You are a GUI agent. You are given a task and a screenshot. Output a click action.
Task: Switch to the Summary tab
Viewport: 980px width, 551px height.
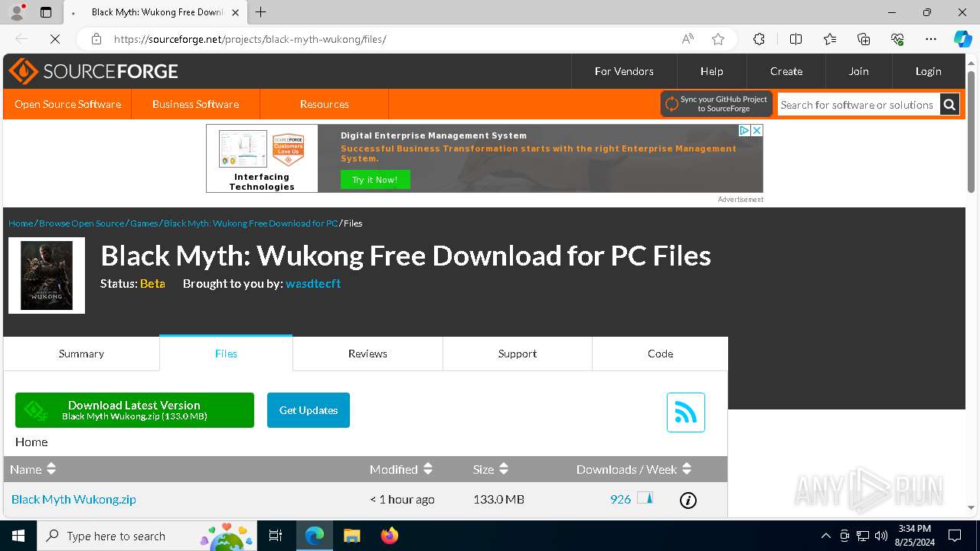click(x=81, y=354)
